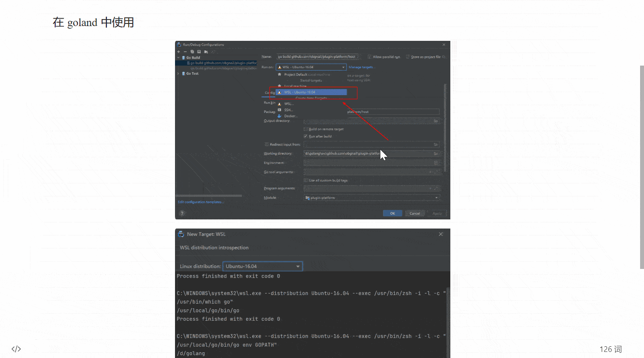
Task: Click the folder icon beside plugin-platform module
Action: 307,198
